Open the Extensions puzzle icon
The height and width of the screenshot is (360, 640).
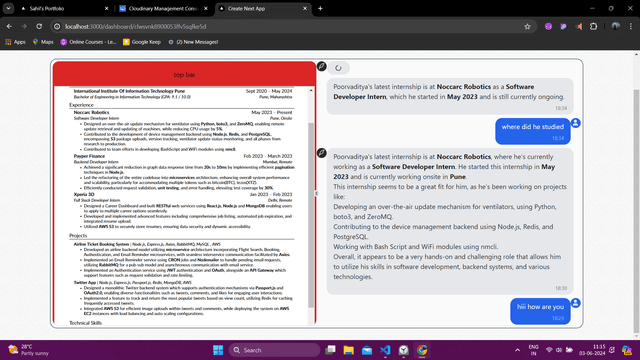click(593, 27)
